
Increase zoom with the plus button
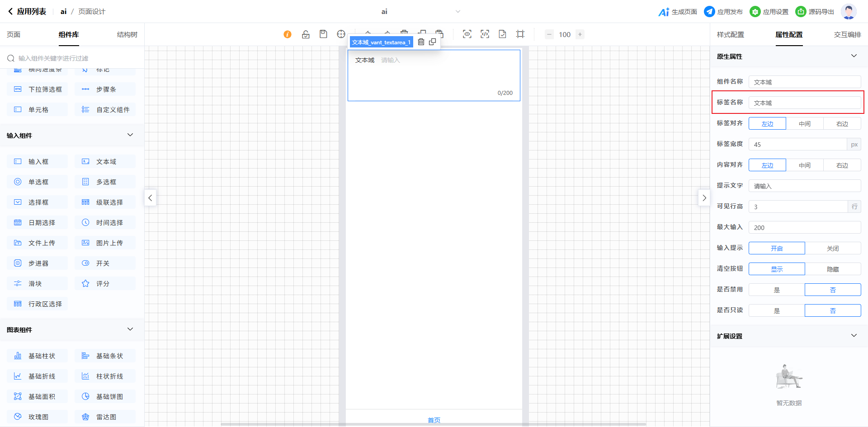tap(580, 34)
